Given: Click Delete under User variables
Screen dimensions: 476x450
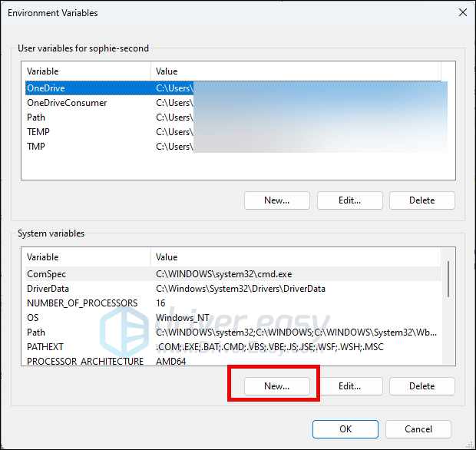Looking at the screenshot, I should [421, 200].
